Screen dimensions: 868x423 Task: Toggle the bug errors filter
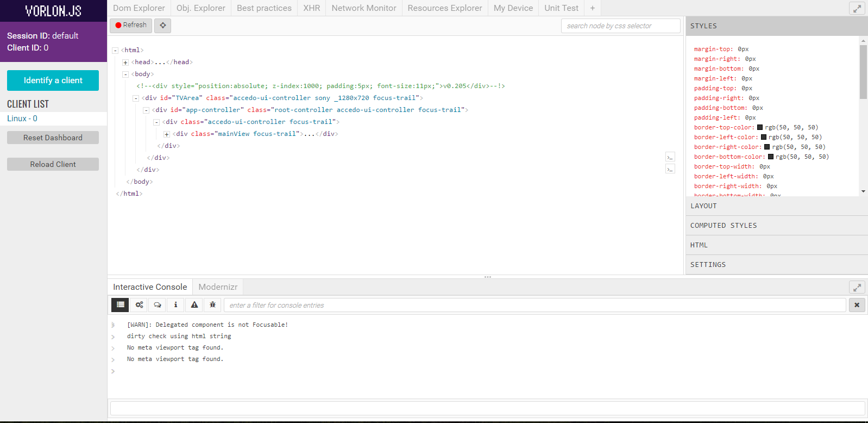click(212, 305)
